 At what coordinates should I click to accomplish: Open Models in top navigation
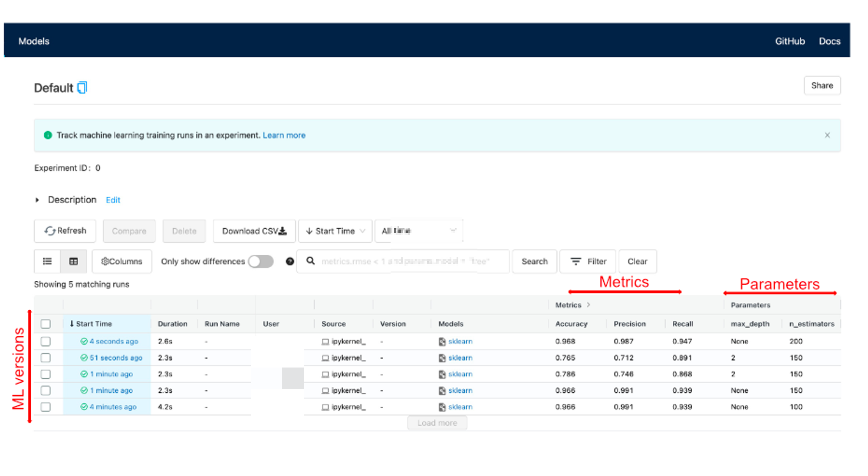[34, 41]
